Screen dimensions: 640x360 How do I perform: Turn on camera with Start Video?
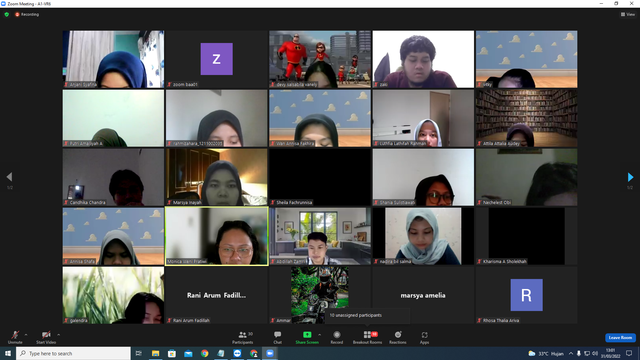(x=46, y=337)
